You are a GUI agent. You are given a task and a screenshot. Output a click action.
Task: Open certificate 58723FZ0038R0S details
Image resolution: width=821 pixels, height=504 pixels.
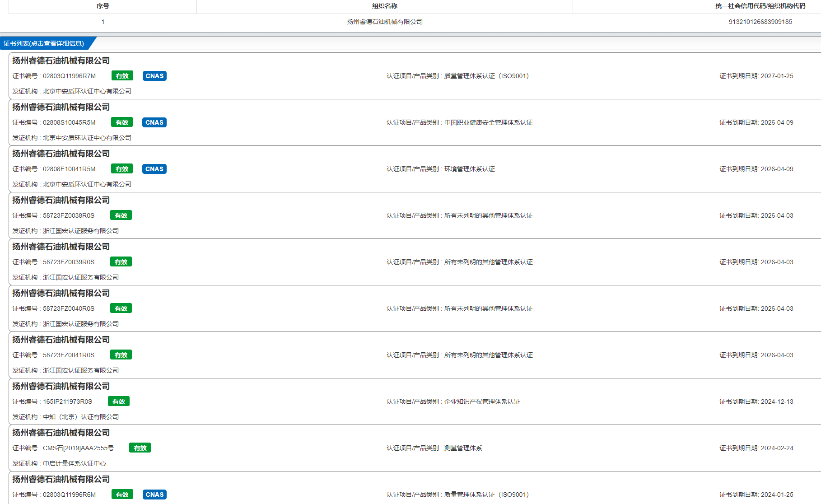pos(415,215)
